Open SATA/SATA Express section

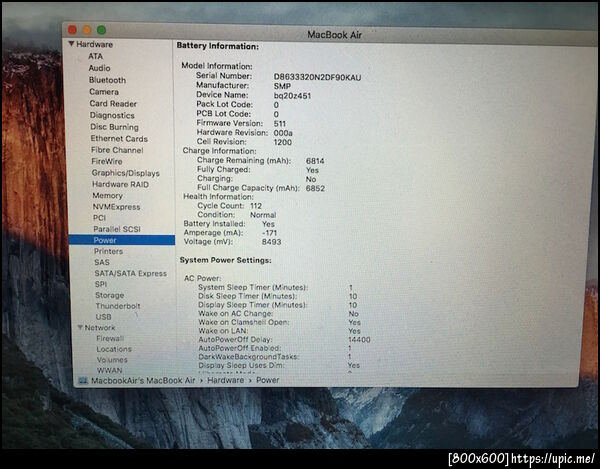tap(131, 274)
